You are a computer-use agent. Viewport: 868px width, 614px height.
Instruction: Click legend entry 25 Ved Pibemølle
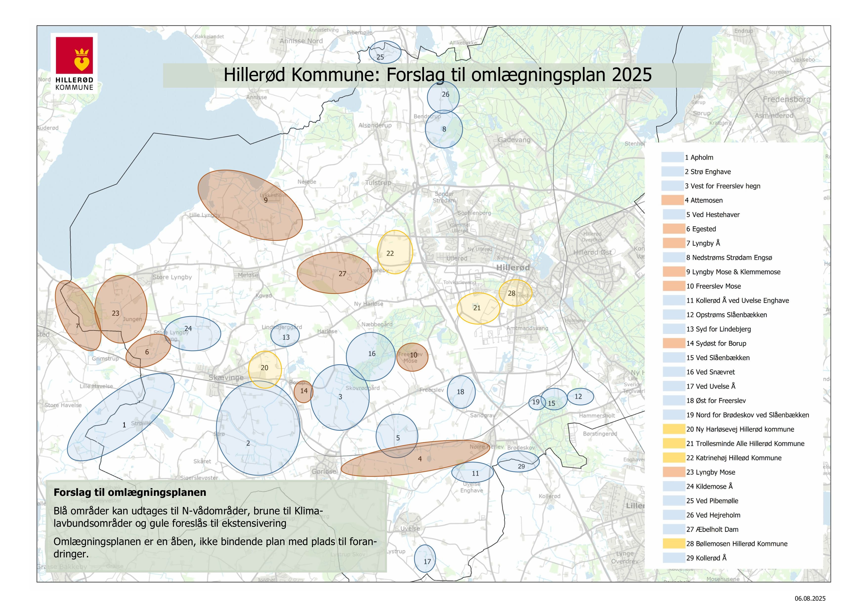[712, 501]
